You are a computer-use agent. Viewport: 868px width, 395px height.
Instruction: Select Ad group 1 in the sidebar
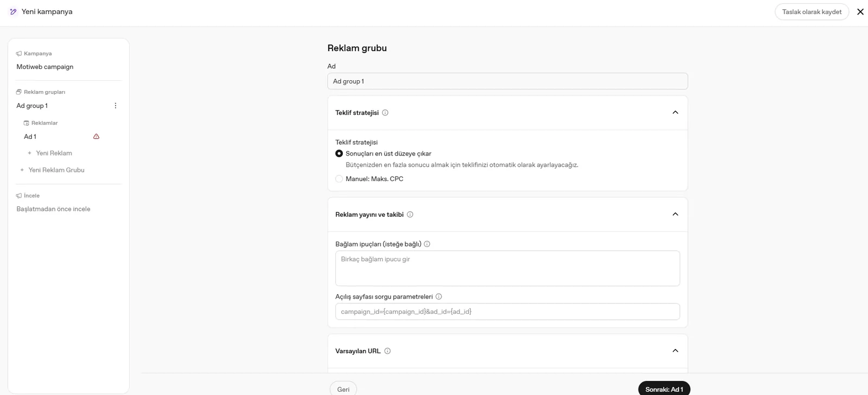pyautogui.click(x=32, y=106)
